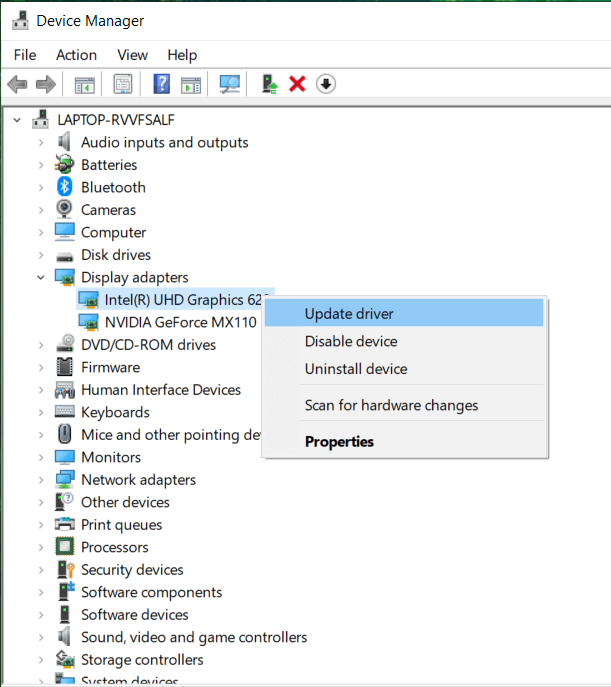Click the Computer monitor icon
611x687 pixels.
(65, 232)
